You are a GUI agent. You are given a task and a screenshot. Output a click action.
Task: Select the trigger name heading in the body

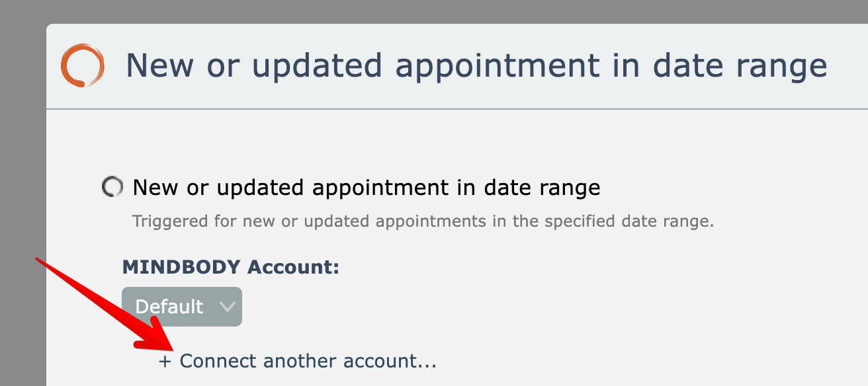(x=367, y=188)
